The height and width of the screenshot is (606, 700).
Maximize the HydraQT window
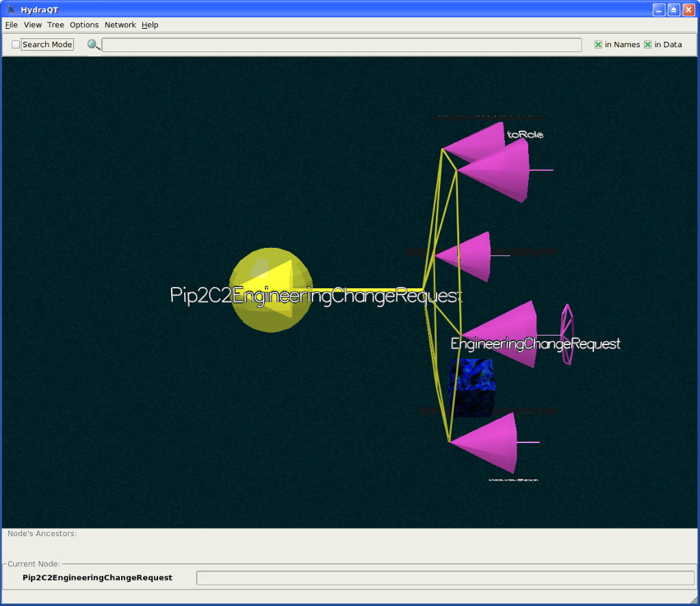click(674, 10)
